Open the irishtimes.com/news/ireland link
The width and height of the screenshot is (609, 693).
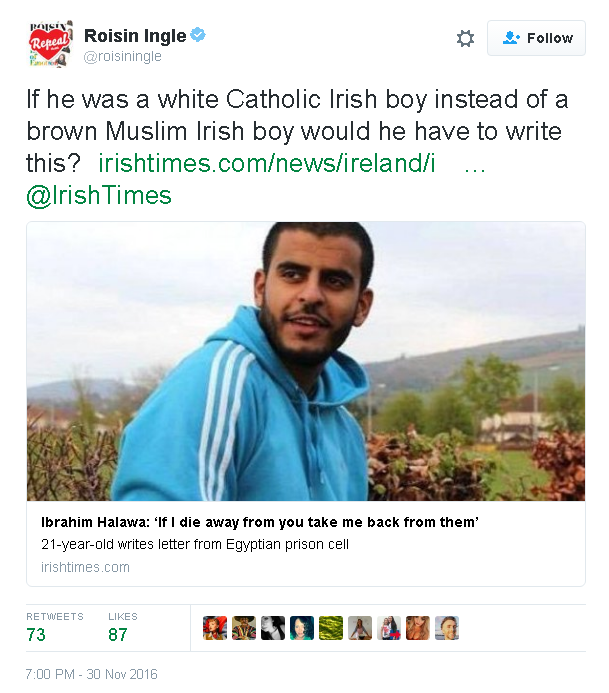tap(267, 163)
